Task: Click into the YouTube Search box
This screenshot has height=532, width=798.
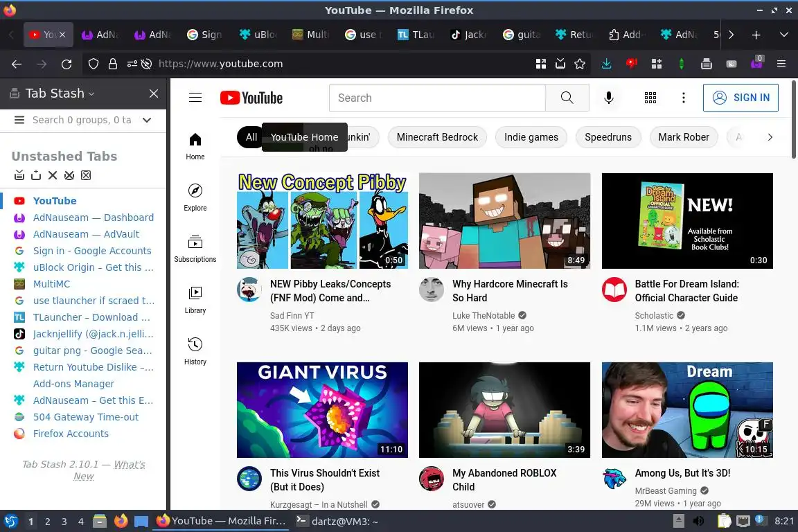Action: click(437, 98)
